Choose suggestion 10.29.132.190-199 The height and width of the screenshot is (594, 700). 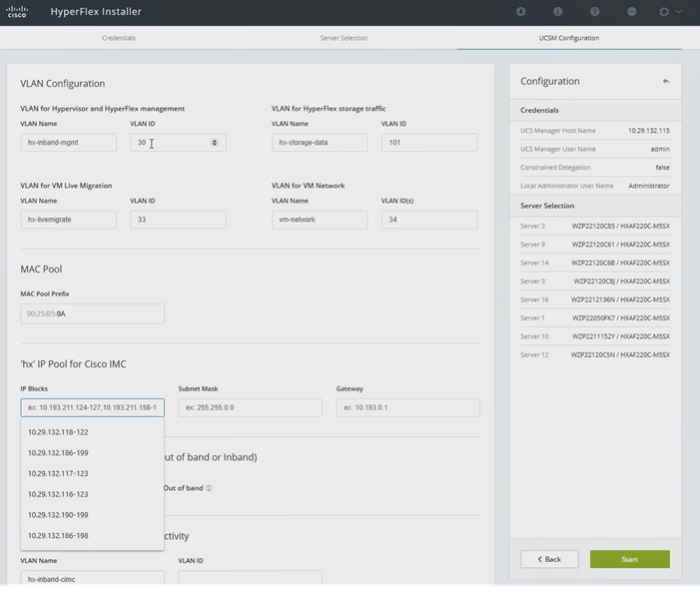pos(92,515)
